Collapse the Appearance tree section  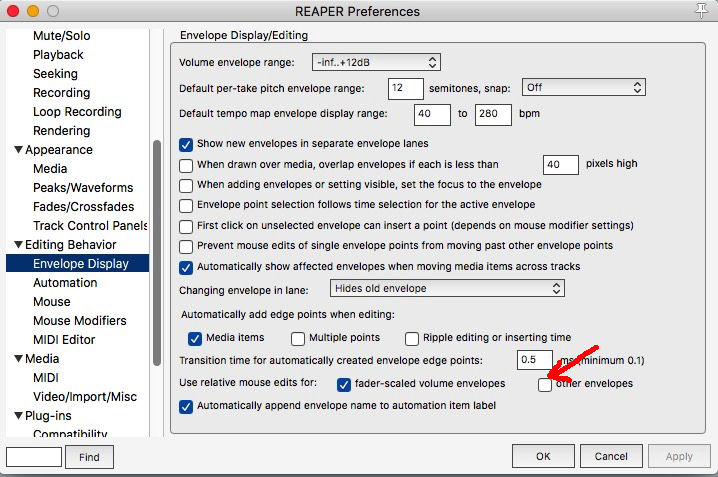click(18, 150)
